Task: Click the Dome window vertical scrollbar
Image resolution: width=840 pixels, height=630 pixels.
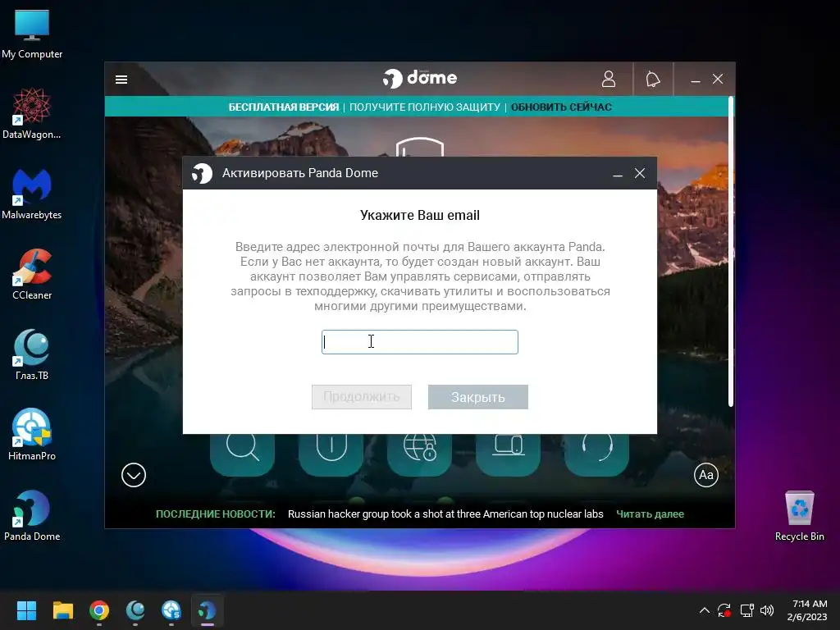Action: pyautogui.click(x=731, y=251)
